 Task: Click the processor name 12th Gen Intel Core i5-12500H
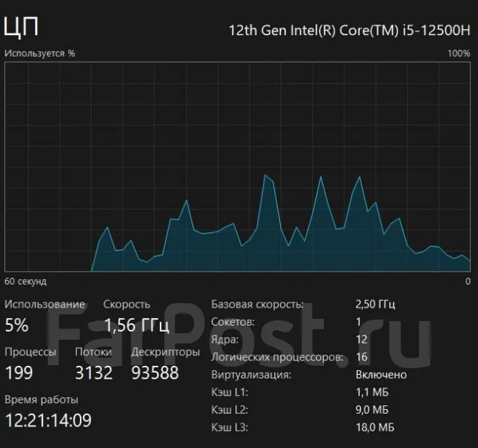[x=350, y=31]
